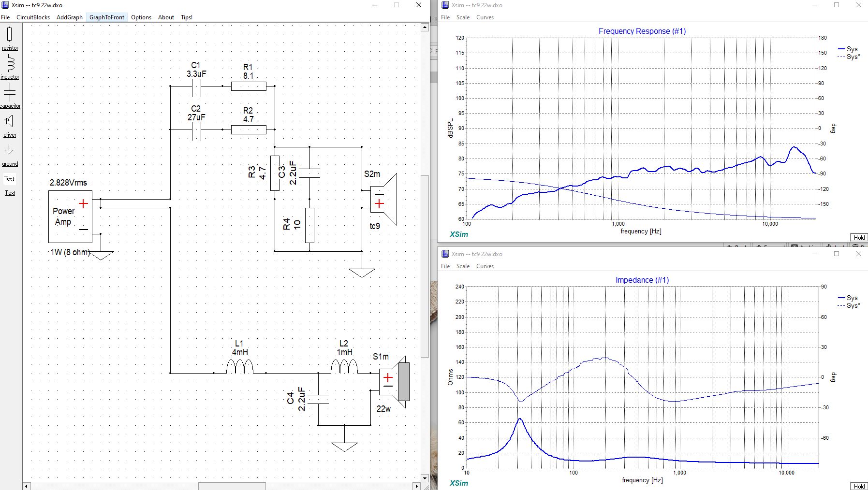Click schematic vertical scrollbar up arrow

click(x=425, y=28)
